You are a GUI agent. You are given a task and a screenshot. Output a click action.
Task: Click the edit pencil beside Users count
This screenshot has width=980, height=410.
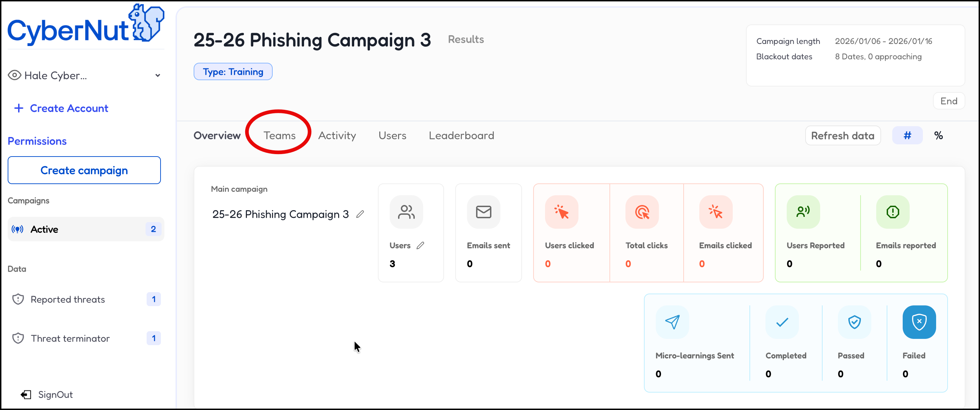(x=420, y=245)
